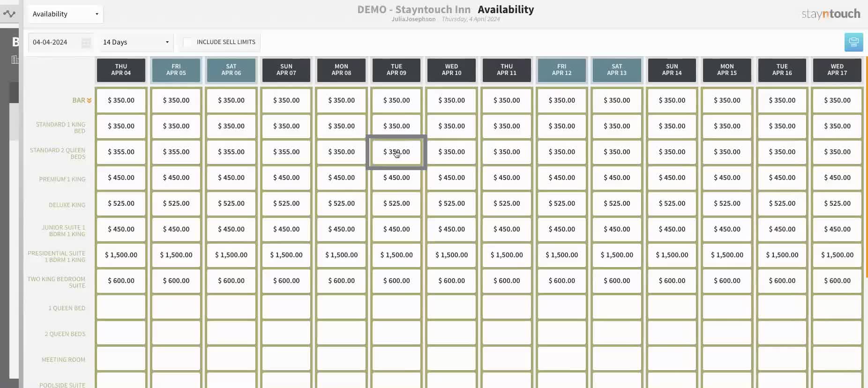Click the analytics graph icon in sidebar

click(9, 14)
